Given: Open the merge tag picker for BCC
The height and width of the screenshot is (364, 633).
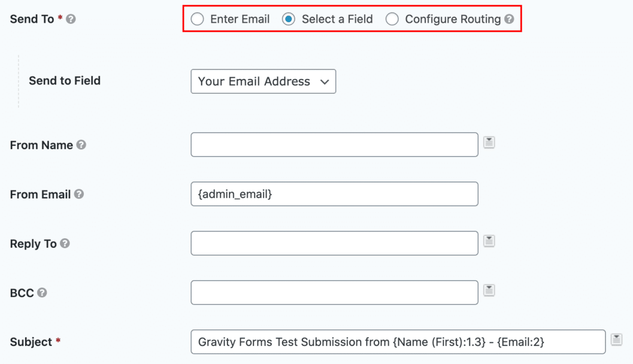Looking at the screenshot, I should 489,290.
